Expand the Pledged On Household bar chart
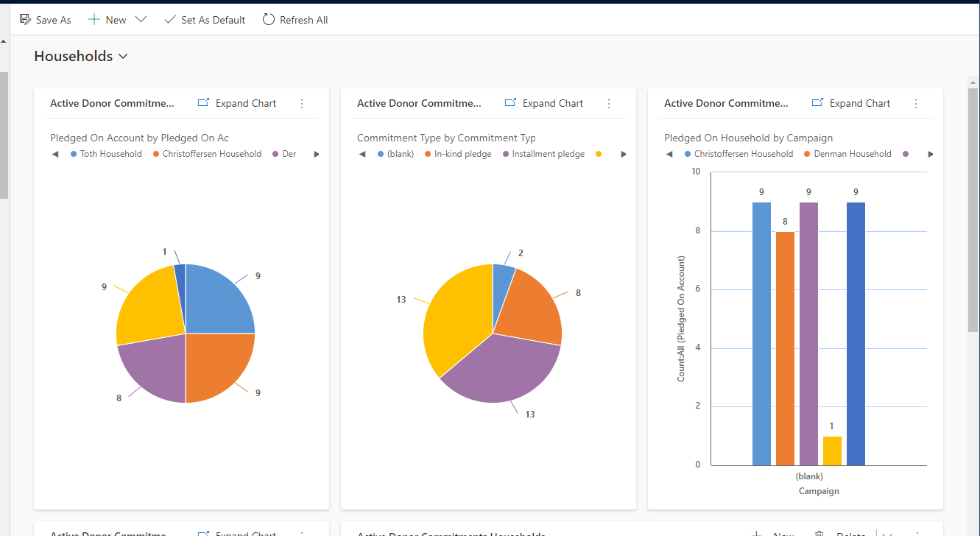 point(851,103)
